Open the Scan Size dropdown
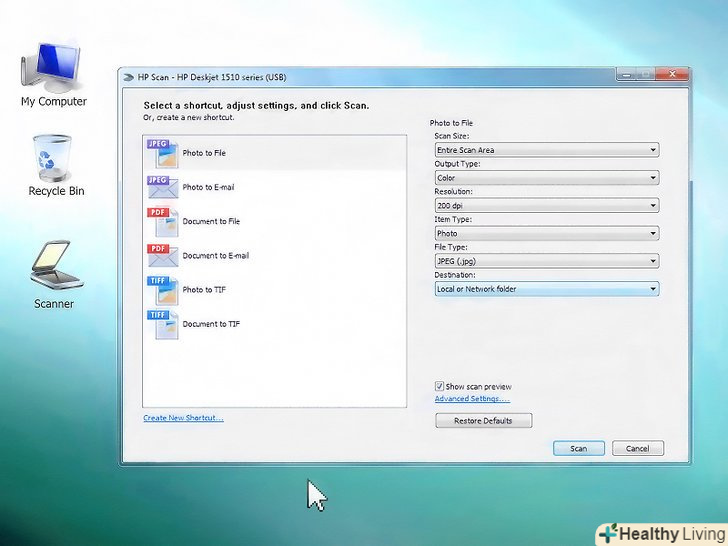 pos(546,150)
